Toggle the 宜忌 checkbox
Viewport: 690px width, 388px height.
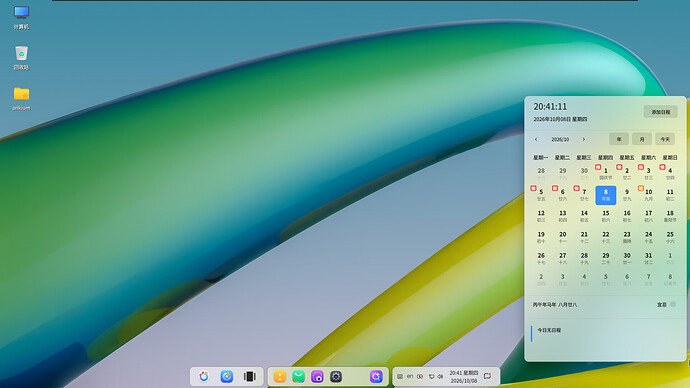(x=673, y=304)
